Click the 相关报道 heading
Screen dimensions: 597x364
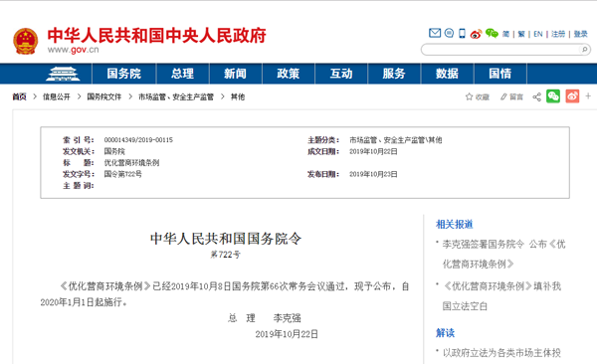pos(454,224)
